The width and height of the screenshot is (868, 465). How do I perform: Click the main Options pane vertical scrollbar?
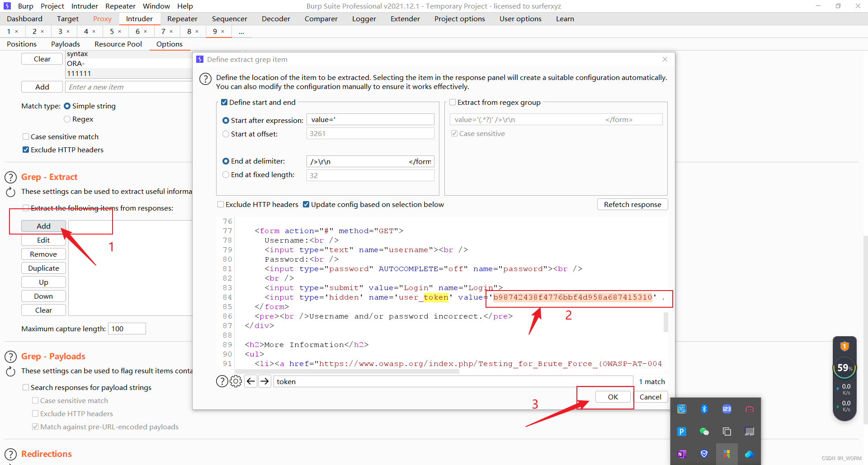pyautogui.click(x=865, y=330)
